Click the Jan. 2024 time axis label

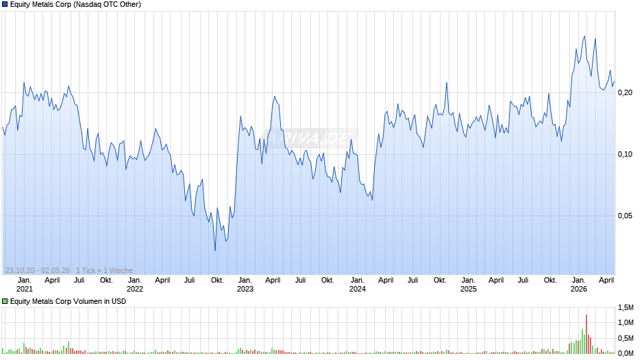pos(358,285)
